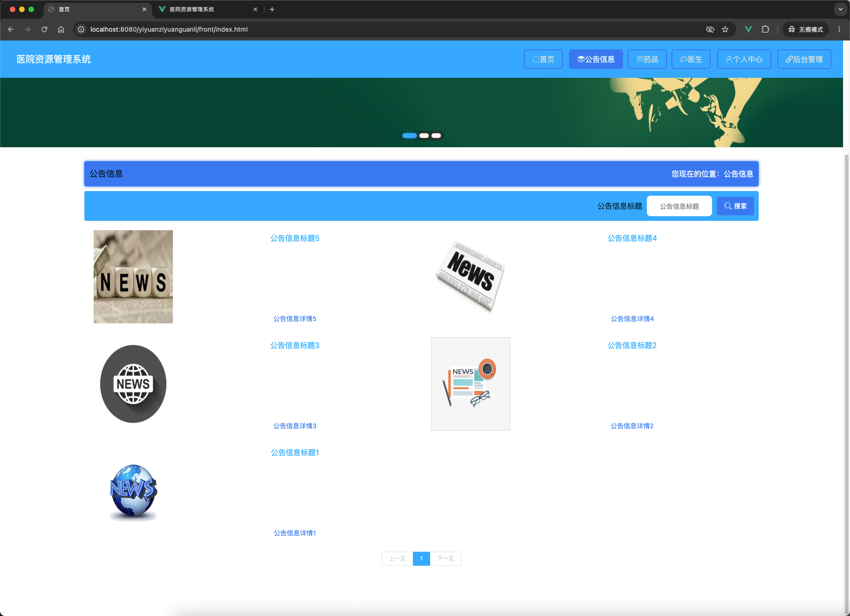Focus the 公告信息标题 search input
The height and width of the screenshot is (616, 850).
point(679,206)
